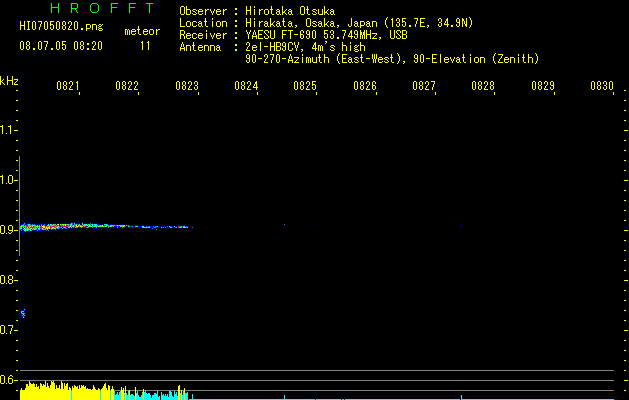This screenshot has width=629, height=400.
Task: Click time marker 0821
Action: [x=67, y=86]
